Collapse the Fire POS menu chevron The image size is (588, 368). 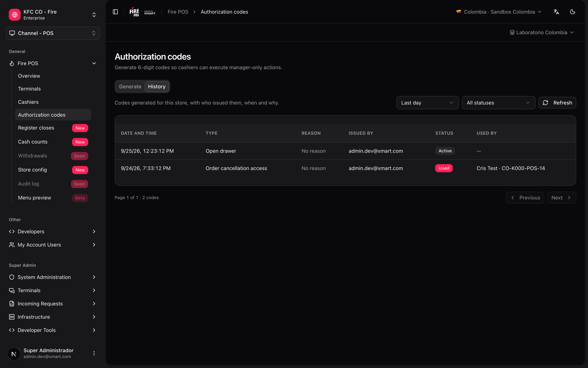pyautogui.click(x=94, y=63)
